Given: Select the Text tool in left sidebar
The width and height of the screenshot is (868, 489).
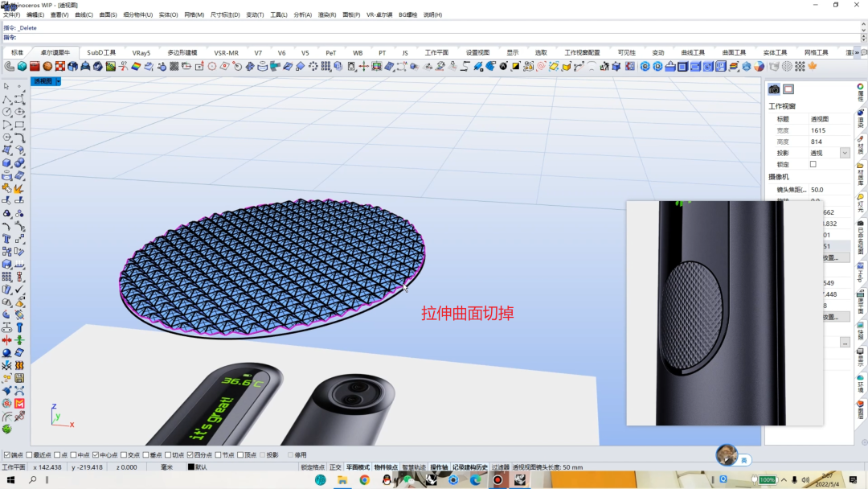Looking at the screenshot, I should (6, 239).
